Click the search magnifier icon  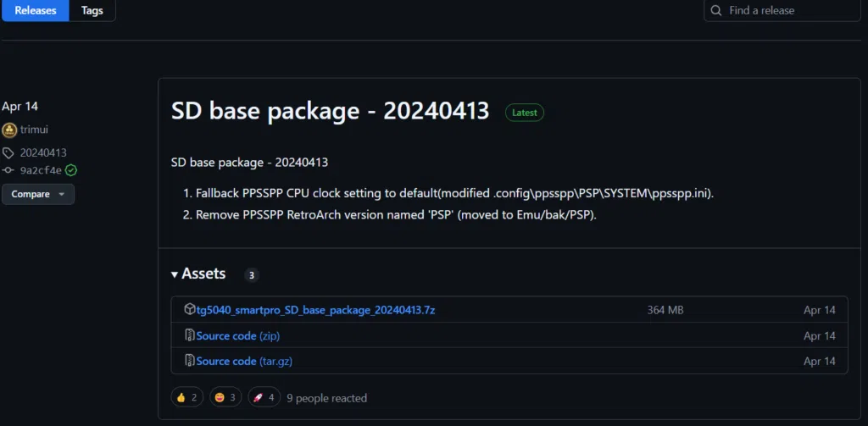(x=716, y=10)
